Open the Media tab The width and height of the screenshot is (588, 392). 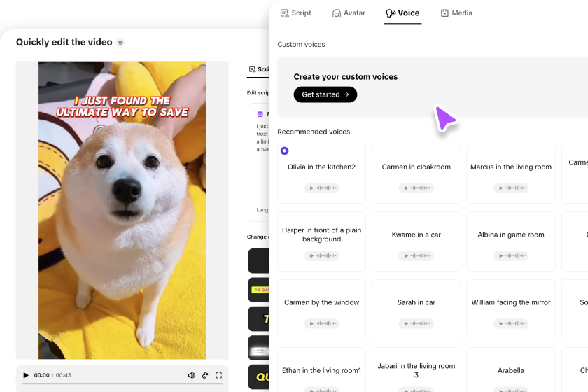click(456, 13)
